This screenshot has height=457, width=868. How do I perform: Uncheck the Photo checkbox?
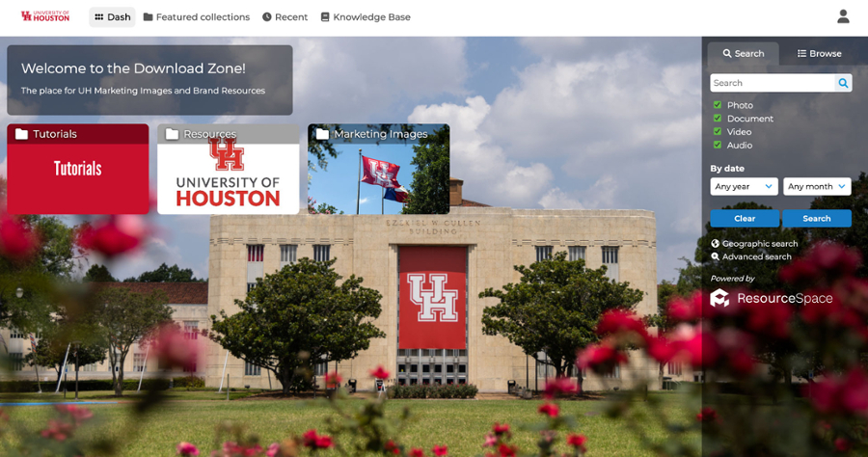pyautogui.click(x=718, y=105)
